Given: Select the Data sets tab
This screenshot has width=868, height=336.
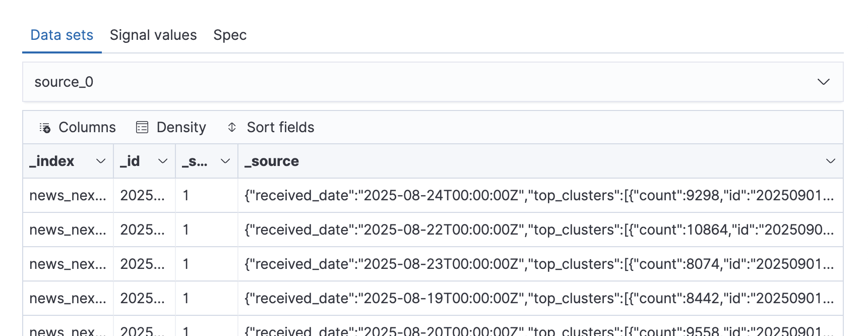Looking at the screenshot, I should click(62, 35).
